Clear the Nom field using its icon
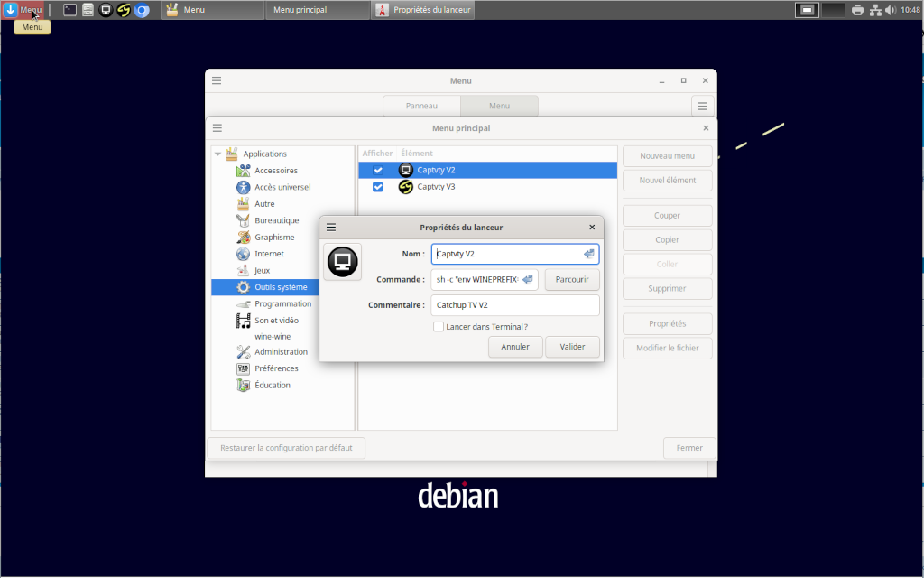This screenshot has height=578, width=924. coord(588,254)
